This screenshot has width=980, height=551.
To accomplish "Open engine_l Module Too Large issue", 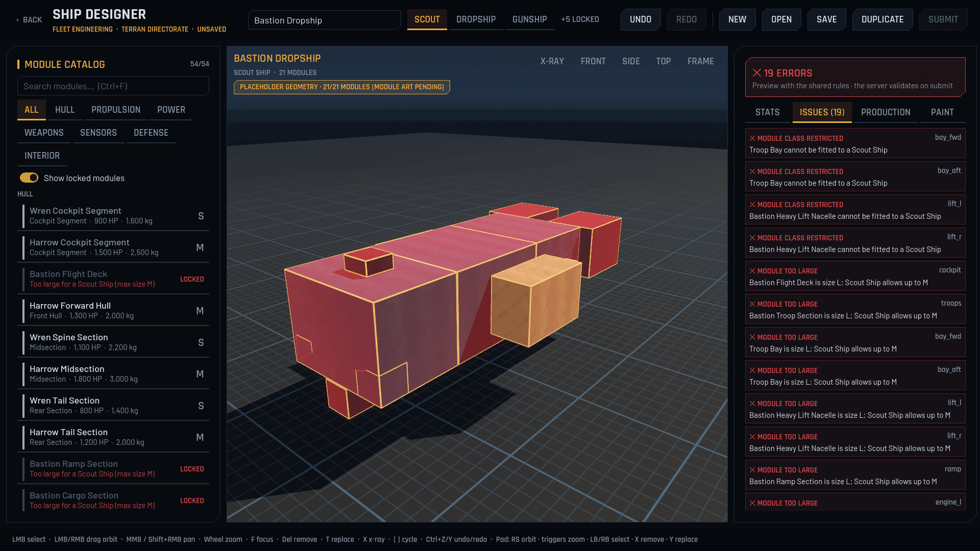I will pyautogui.click(x=855, y=503).
